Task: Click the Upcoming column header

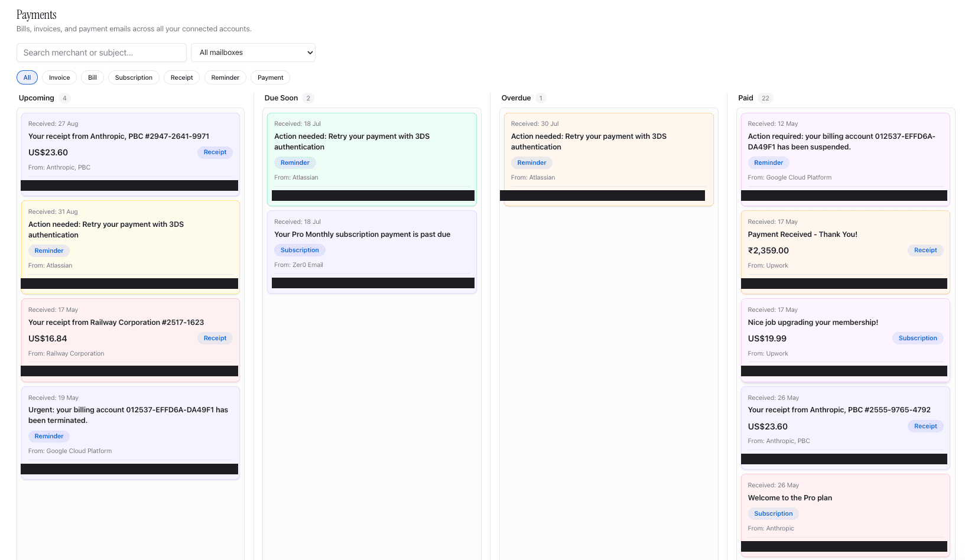Action: click(x=37, y=98)
